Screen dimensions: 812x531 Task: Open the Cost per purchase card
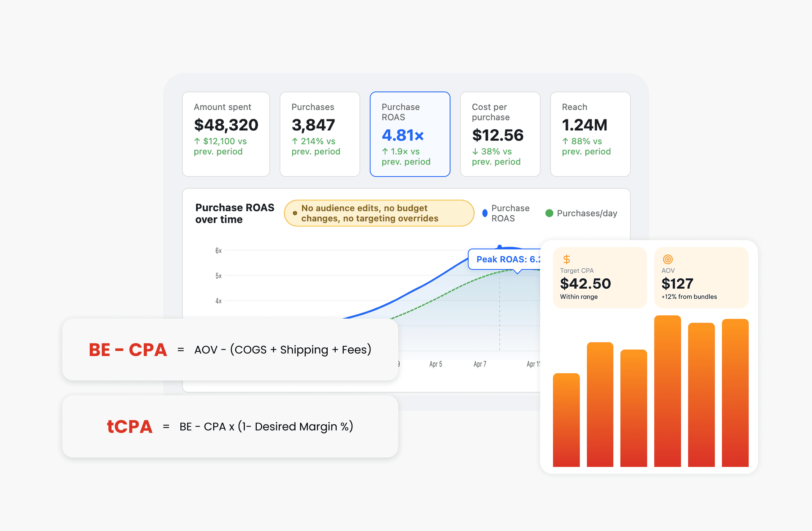coord(500,134)
